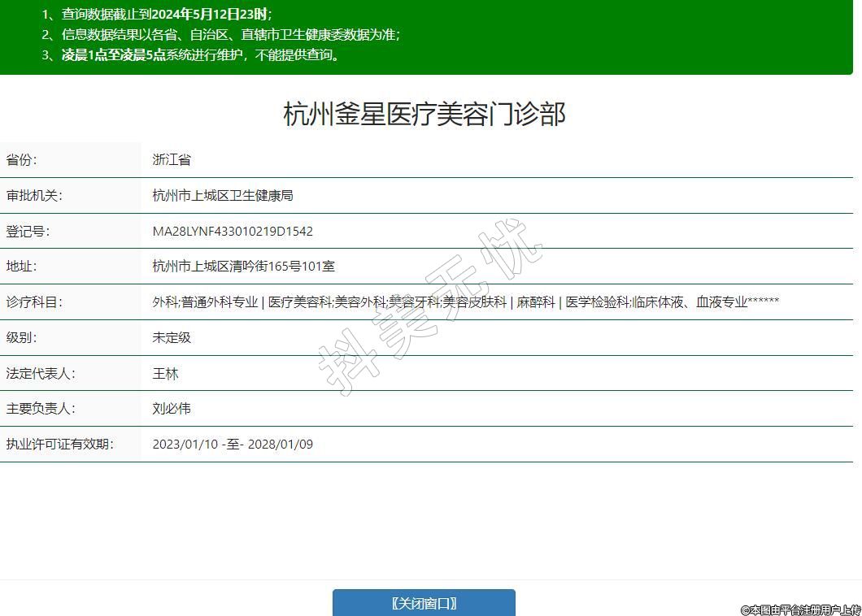The height and width of the screenshot is (616, 862).
Task: Click the 诊疗科目 row label
Action: 34,302
